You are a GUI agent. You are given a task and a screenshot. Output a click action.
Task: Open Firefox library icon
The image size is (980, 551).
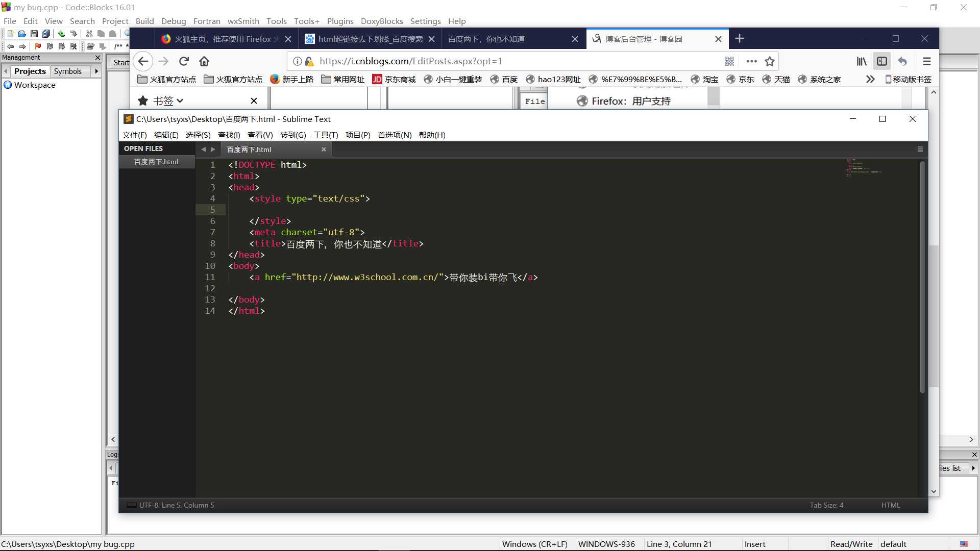[862, 61]
